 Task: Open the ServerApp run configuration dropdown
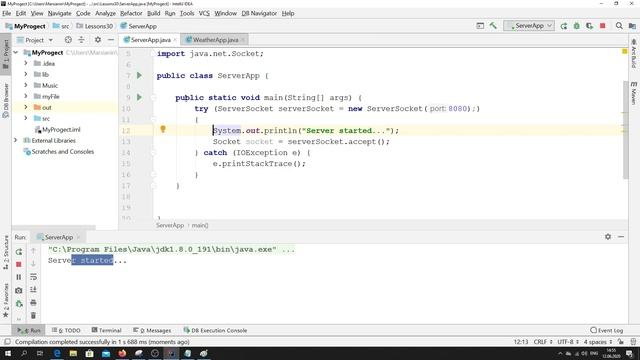click(529, 26)
